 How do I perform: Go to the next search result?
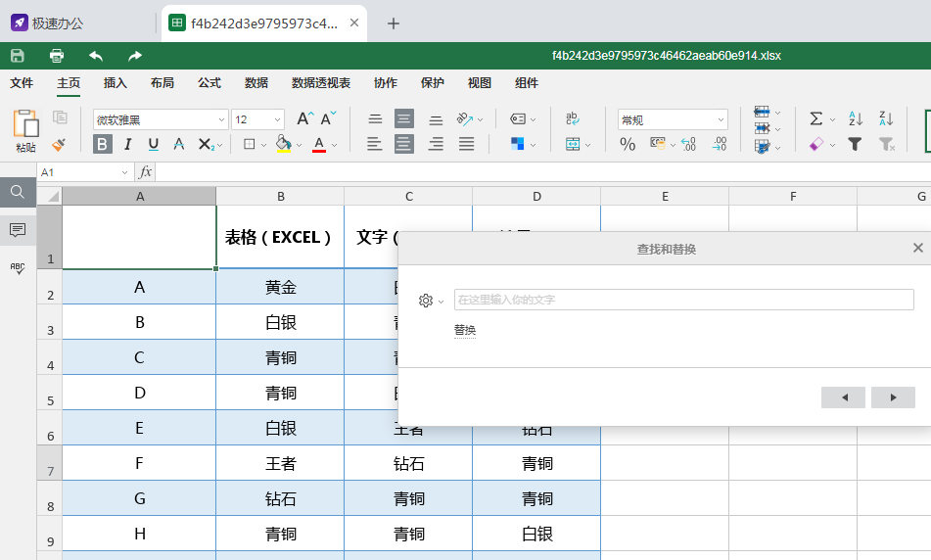(893, 397)
